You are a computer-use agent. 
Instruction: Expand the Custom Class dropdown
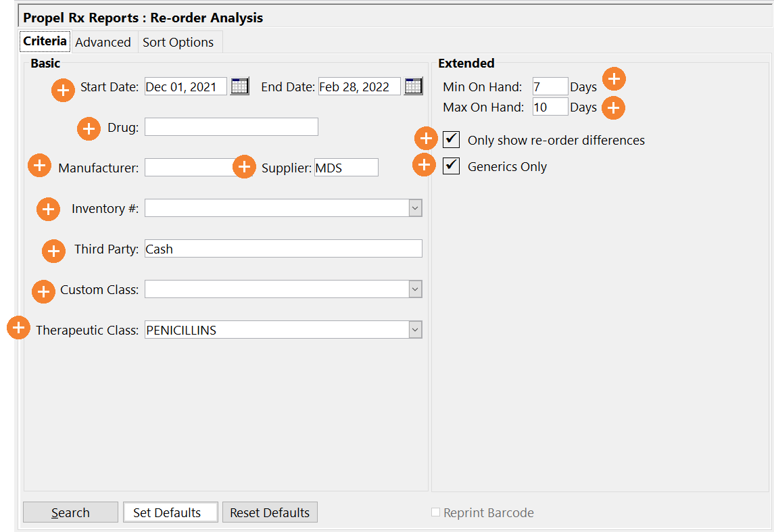(x=415, y=289)
